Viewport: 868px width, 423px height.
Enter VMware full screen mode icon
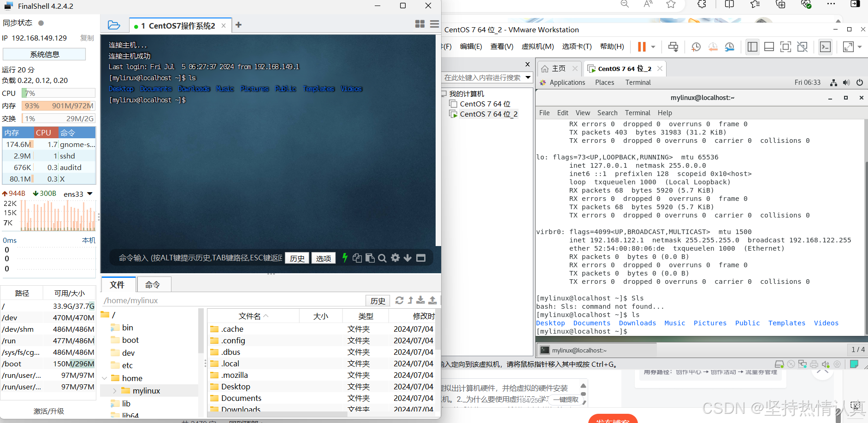click(785, 47)
